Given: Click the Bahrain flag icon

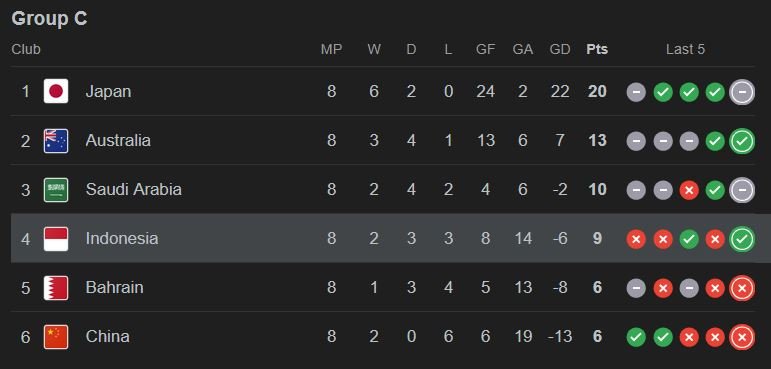Looking at the screenshot, I should coord(56,288).
